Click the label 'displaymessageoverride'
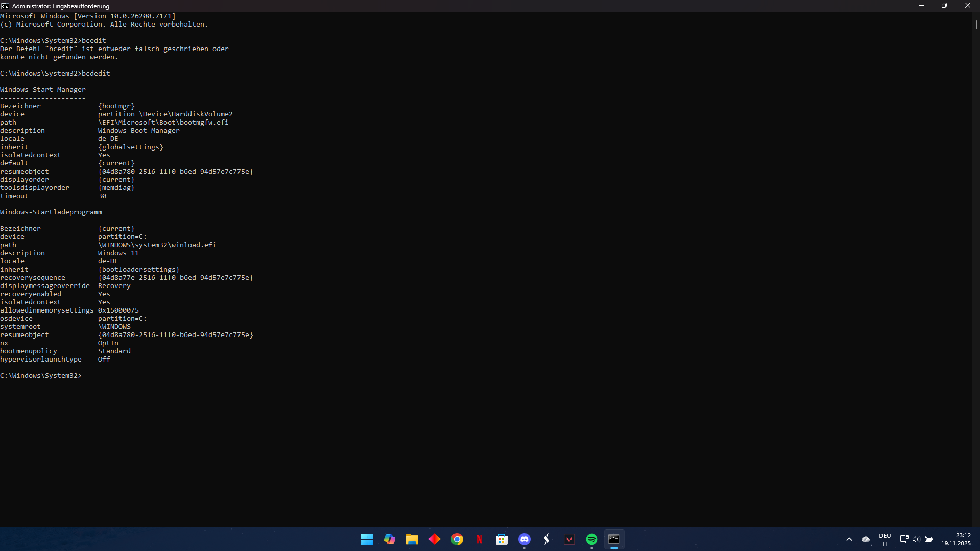980x551 pixels. 45,286
